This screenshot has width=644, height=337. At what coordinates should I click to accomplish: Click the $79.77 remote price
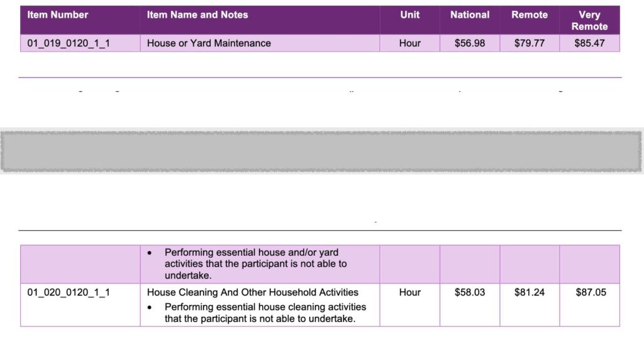coord(530,43)
